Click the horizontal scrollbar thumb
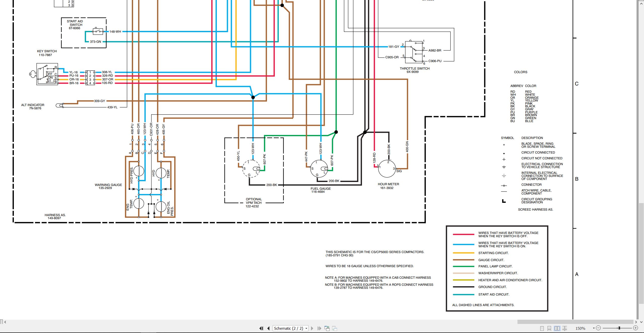The height and width of the screenshot is (333, 644). (575, 322)
